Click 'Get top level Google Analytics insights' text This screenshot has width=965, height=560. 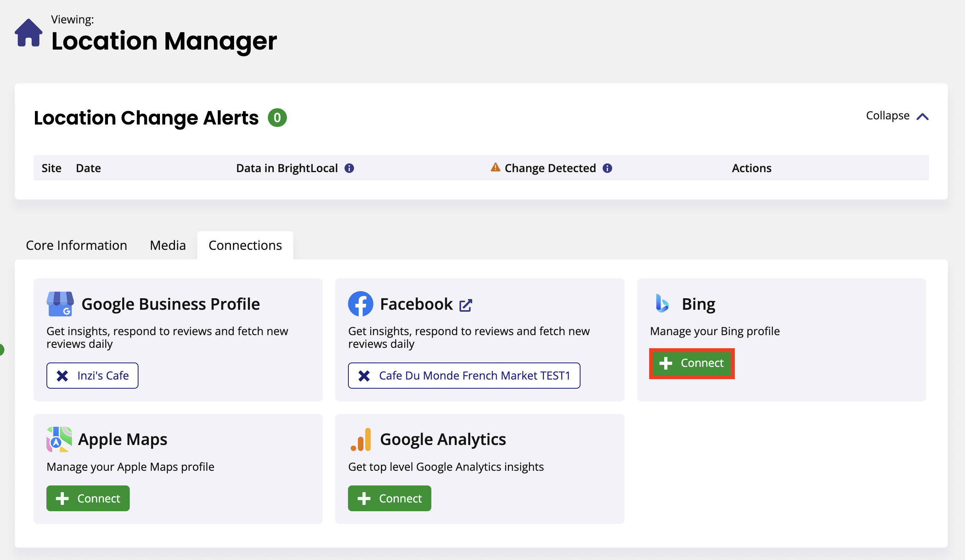[446, 467]
